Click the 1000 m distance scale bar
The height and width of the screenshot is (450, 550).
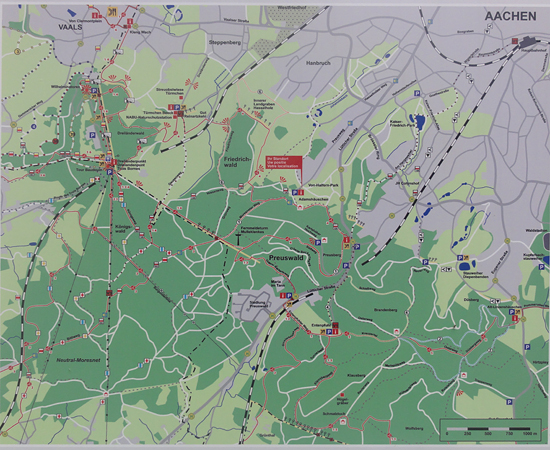pyautogui.click(x=488, y=429)
